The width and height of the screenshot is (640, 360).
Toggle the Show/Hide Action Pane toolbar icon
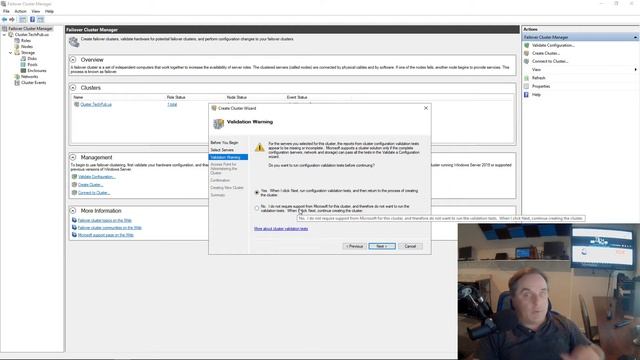click(x=40, y=19)
